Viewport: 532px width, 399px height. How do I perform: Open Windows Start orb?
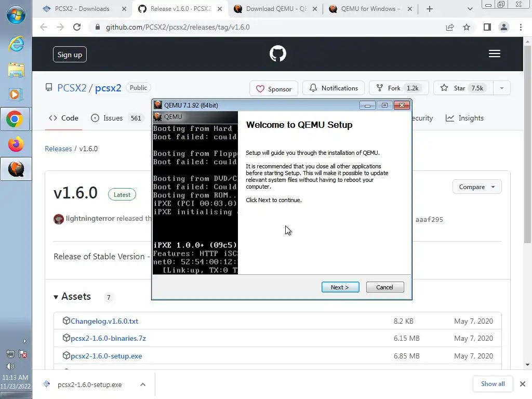point(16,15)
